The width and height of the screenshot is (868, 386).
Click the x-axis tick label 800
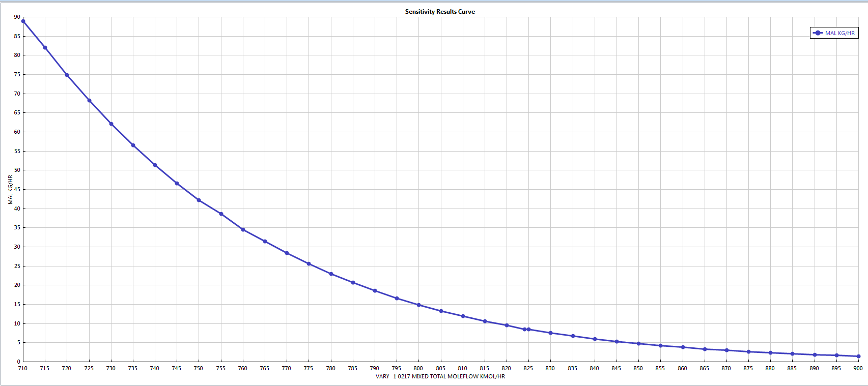click(418, 368)
